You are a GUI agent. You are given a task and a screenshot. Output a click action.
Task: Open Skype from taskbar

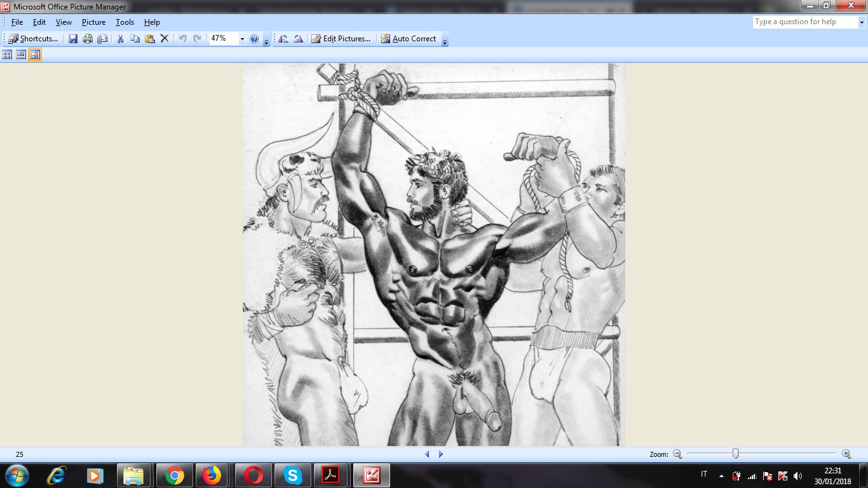pos(292,475)
